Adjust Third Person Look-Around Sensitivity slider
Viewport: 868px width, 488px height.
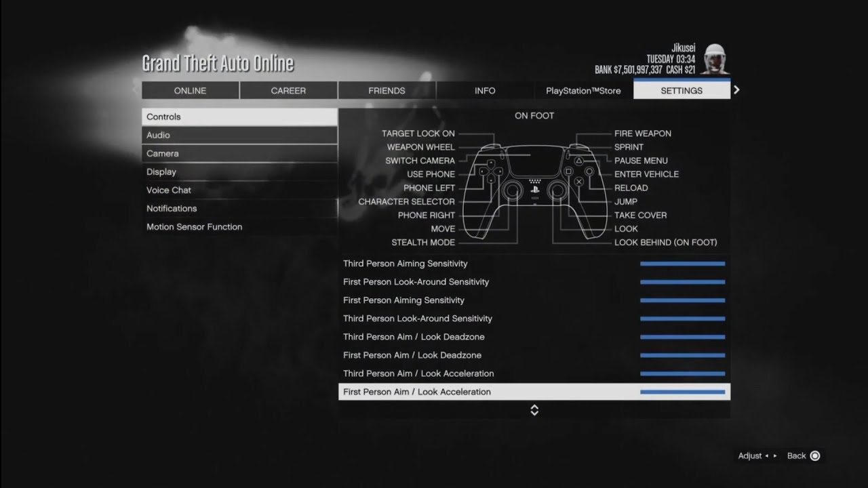682,319
